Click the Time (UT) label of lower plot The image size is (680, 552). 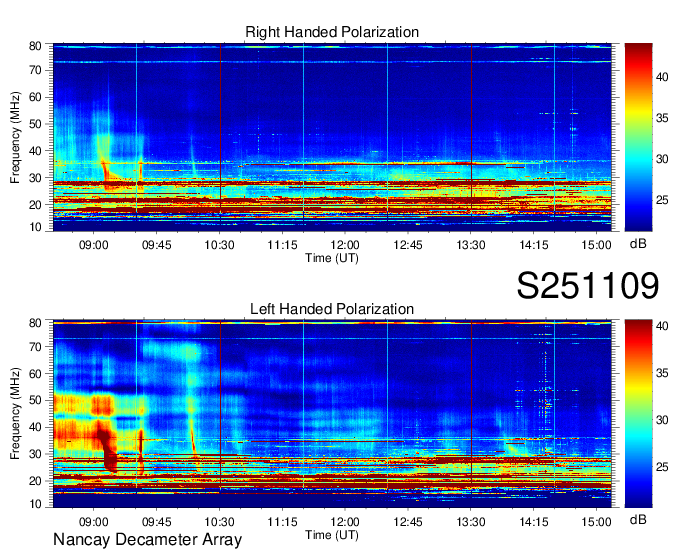coord(332,533)
